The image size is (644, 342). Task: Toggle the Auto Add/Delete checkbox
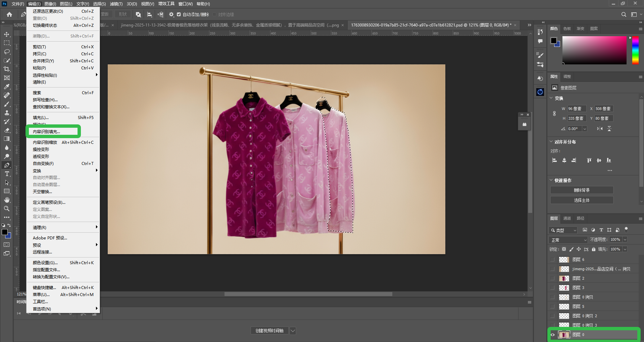coord(179,14)
